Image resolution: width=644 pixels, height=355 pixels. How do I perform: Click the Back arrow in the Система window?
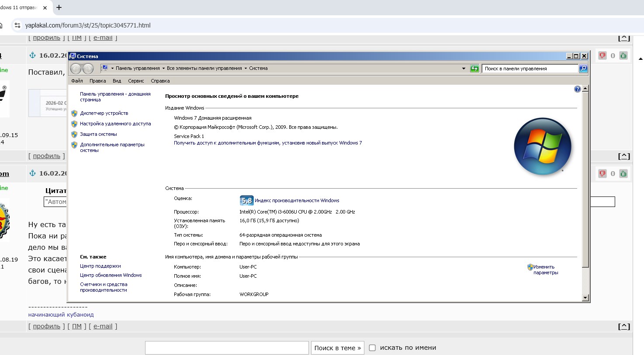pyautogui.click(x=76, y=69)
